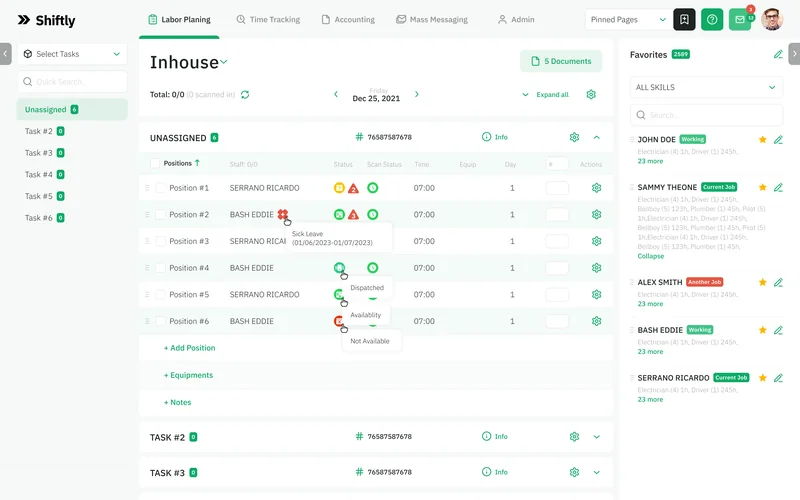Go to the next date arrow
Viewport: 800px width, 500px height.
[417, 94]
